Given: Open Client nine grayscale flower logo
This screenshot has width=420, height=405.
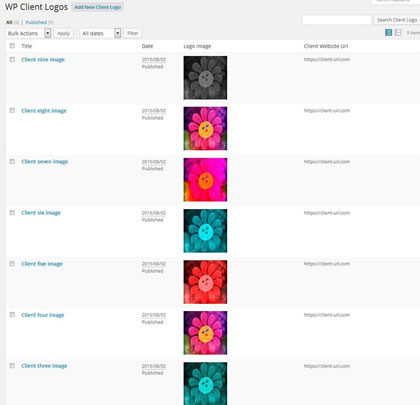Looking at the screenshot, I should coord(205,78).
